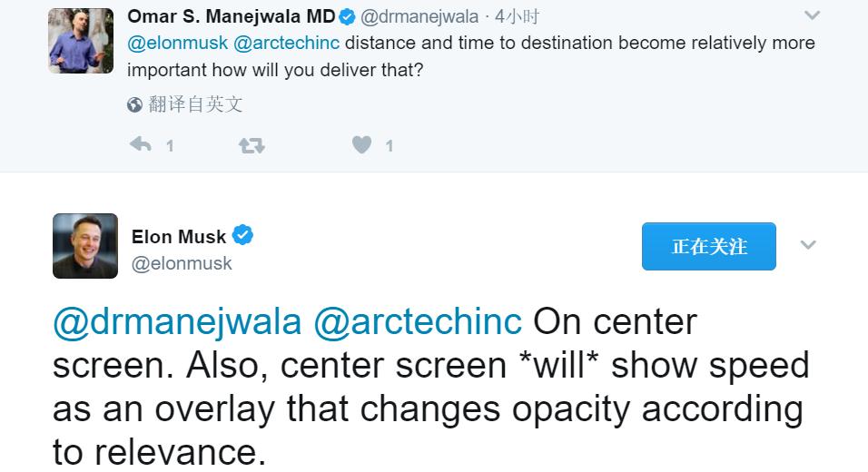Click the @arctechinc mention in Omar's tweet
The height and width of the screenshot is (472, 868).
point(287,43)
